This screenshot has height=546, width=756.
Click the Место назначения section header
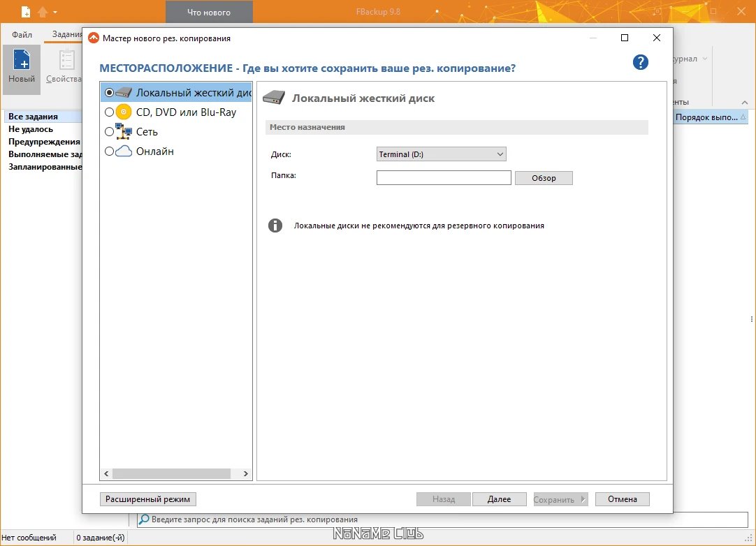(x=456, y=127)
